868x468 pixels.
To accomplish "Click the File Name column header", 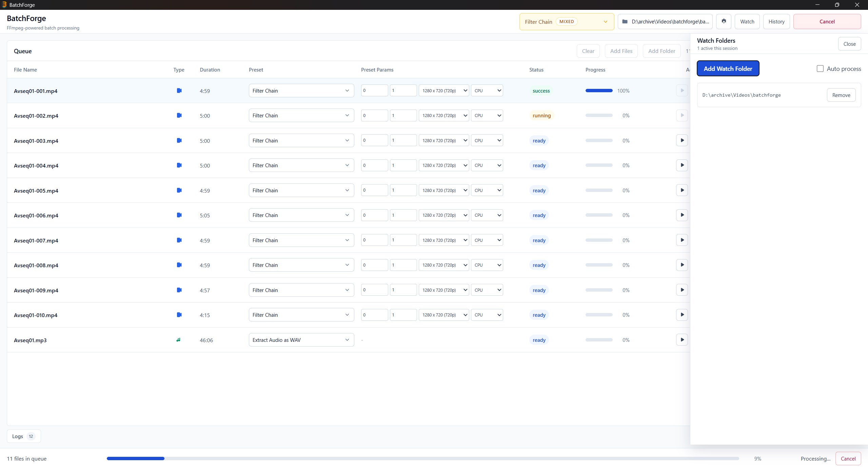I will point(25,70).
